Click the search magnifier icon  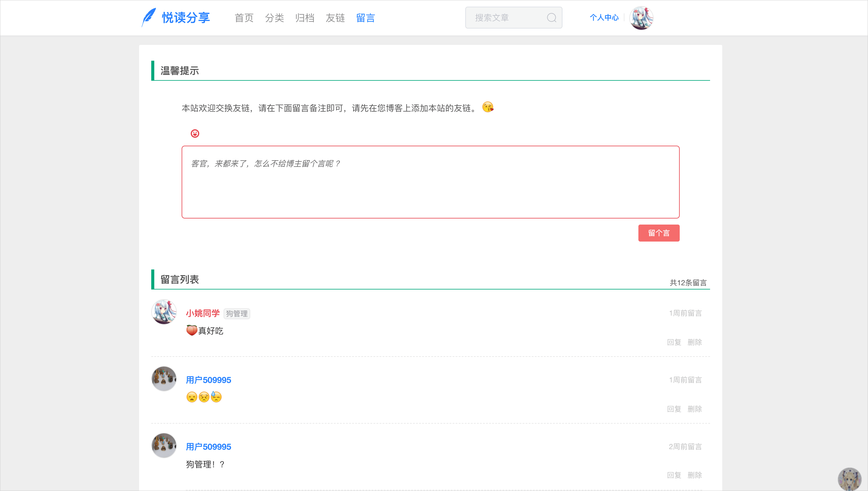pyautogui.click(x=552, y=18)
